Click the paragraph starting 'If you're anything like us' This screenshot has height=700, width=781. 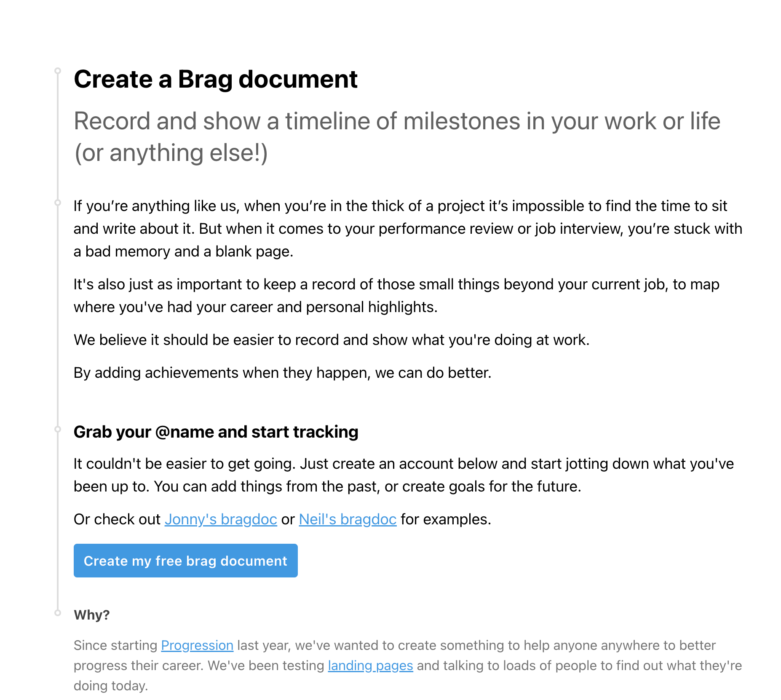point(408,229)
